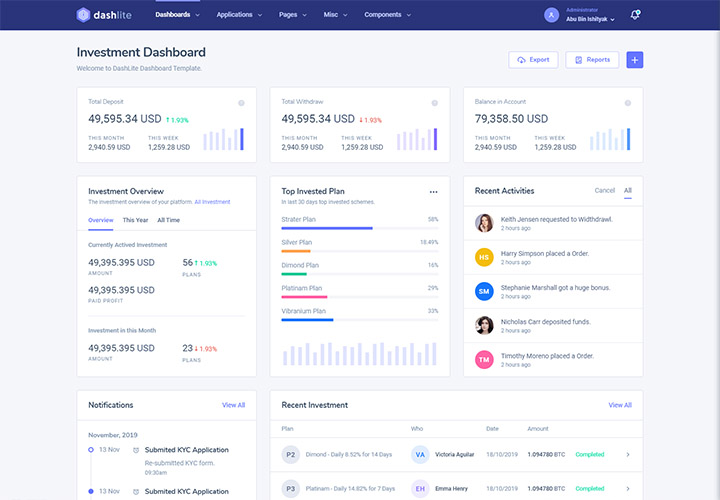Open Top Invested Plan three-dots menu
720x500 pixels.
pyautogui.click(x=433, y=191)
